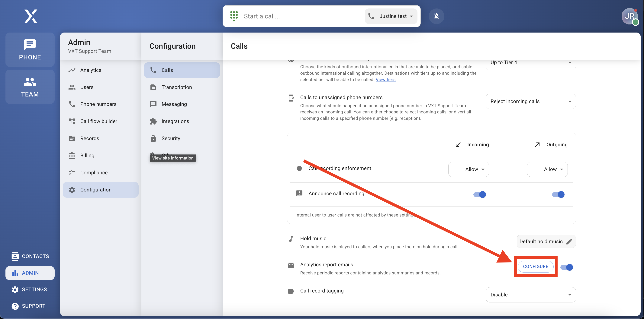Click the Phone chat bubble icon
644x319 pixels.
pos(30,44)
